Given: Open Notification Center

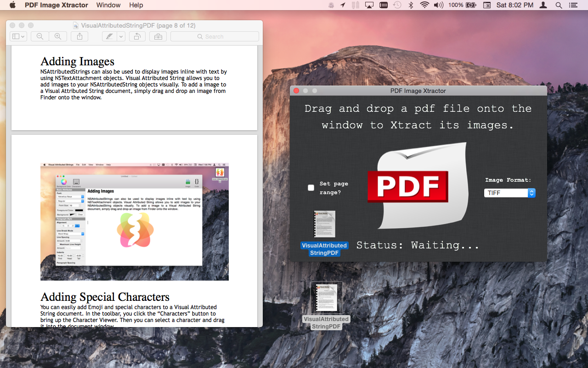Looking at the screenshot, I should coord(573,5).
